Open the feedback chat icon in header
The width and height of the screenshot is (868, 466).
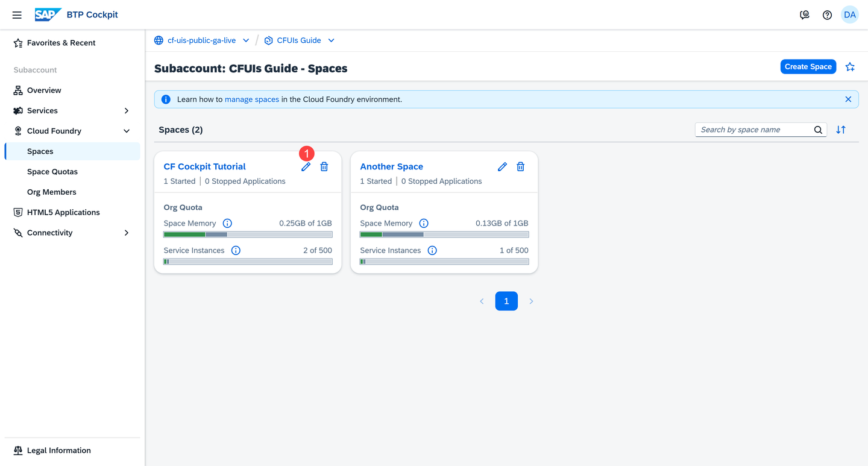point(805,15)
